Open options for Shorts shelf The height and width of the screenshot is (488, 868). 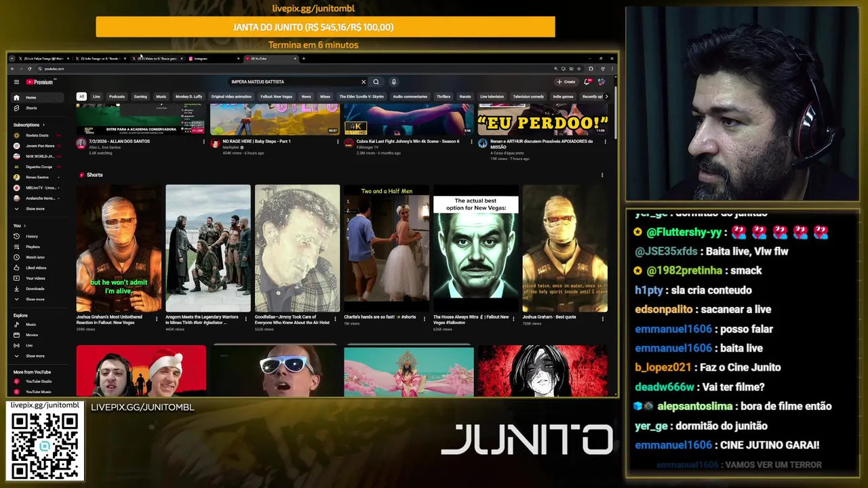(602, 176)
